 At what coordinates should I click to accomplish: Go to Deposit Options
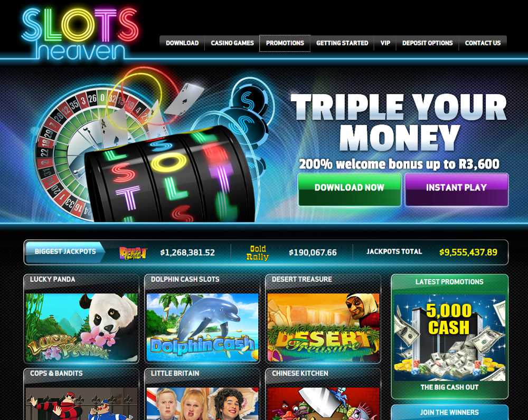pyautogui.click(x=427, y=43)
